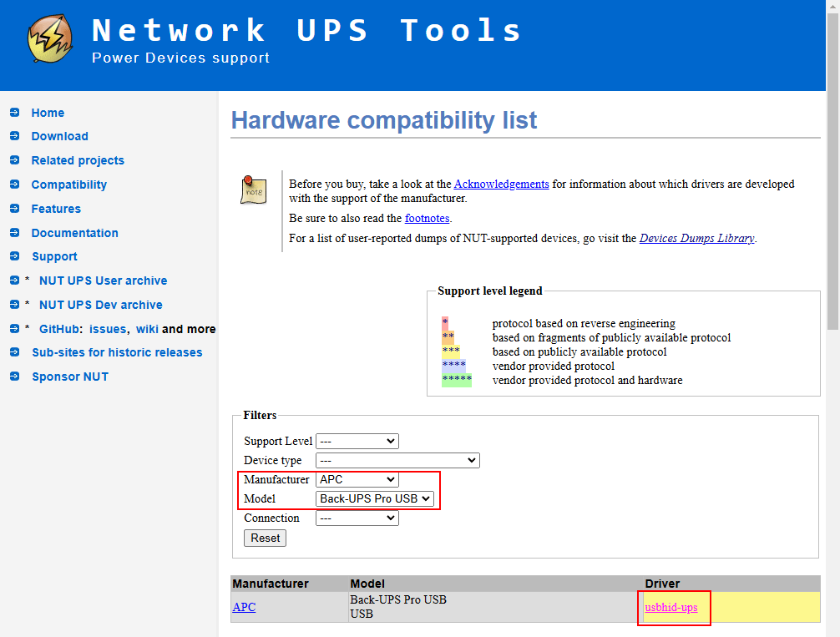This screenshot has height=637, width=840.
Task: Open the APC manufacturer link in the table
Action: coord(245,607)
